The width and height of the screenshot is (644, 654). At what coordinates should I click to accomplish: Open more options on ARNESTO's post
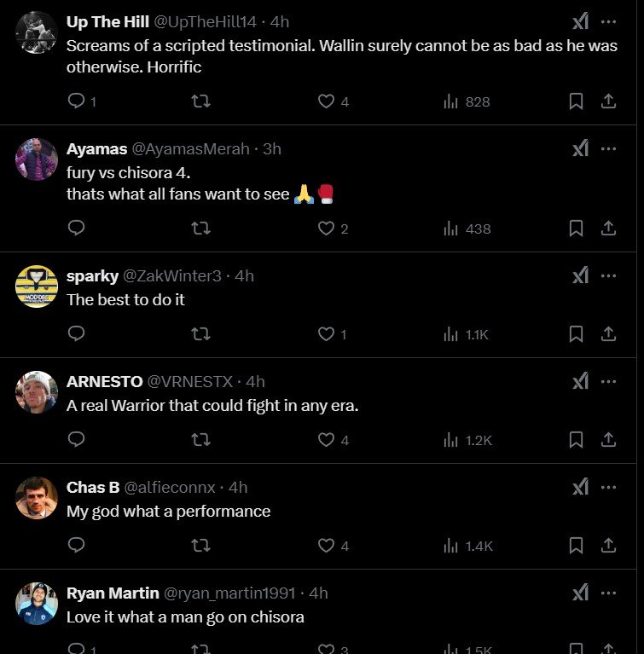click(608, 381)
